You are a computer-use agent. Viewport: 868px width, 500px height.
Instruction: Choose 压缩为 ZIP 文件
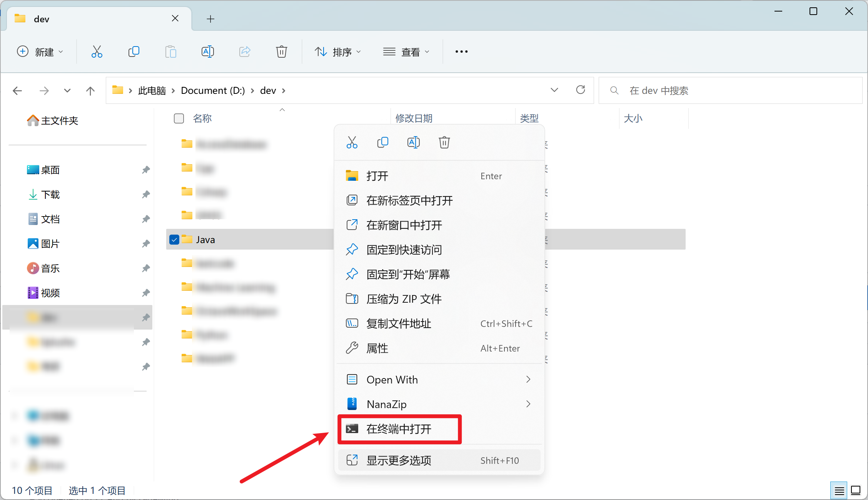439,299
